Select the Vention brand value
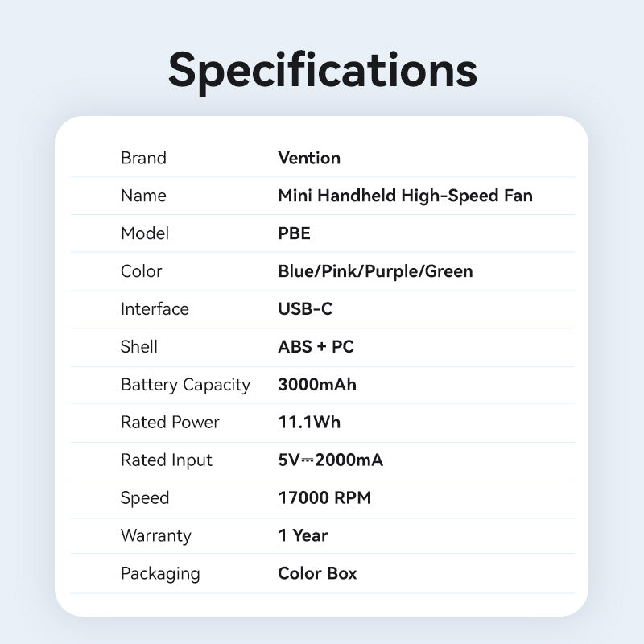644x644 pixels. [309, 158]
